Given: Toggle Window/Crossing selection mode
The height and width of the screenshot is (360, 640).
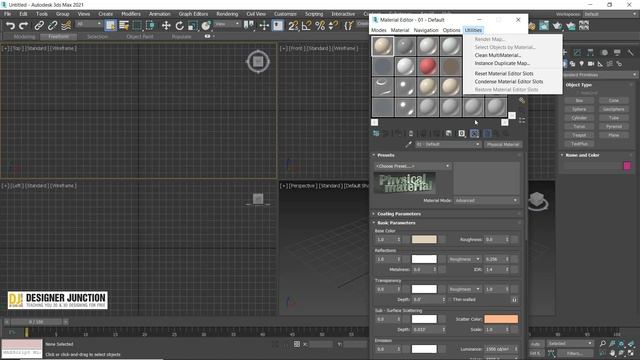Looking at the screenshot, I should [151, 26].
